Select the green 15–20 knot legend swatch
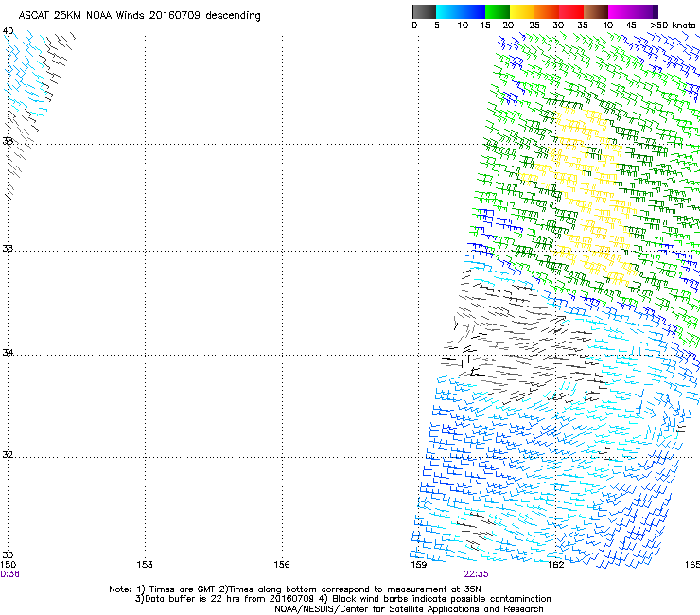700x615 pixels. coord(498,11)
